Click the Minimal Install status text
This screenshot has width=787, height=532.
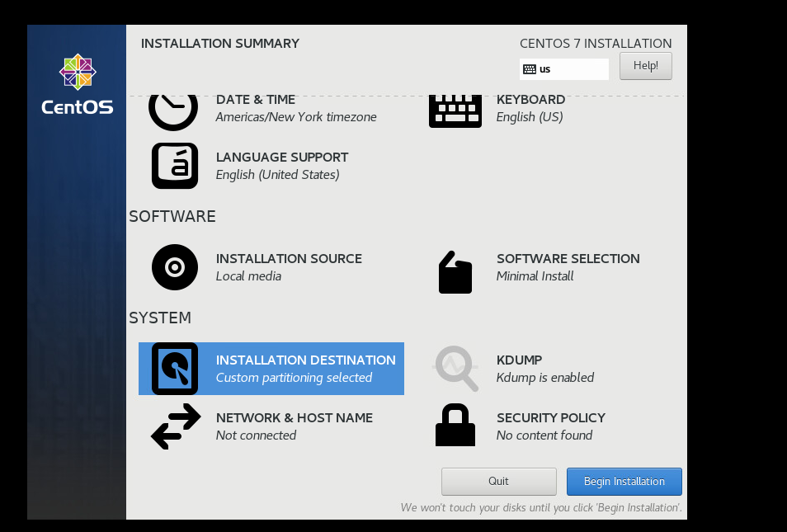tap(535, 276)
